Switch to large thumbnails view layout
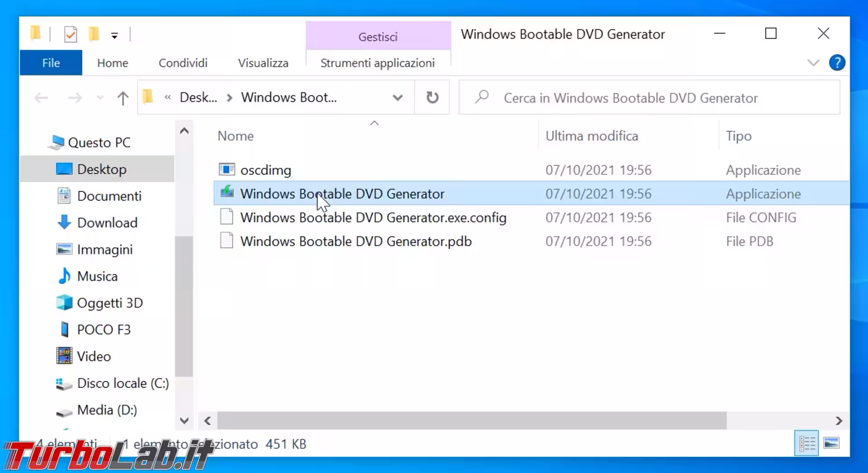 pos(831,444)
